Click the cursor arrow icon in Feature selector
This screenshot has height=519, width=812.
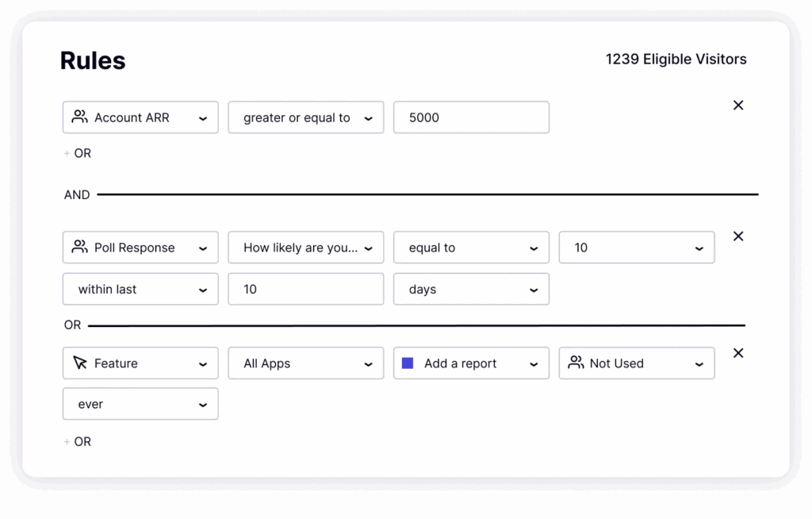click(79, 363)
